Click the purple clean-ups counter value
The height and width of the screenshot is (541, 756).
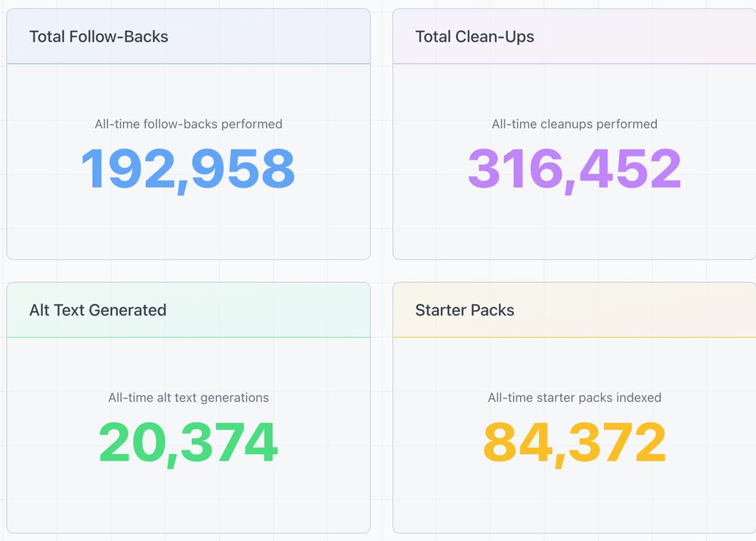click(x=574, y=168)
